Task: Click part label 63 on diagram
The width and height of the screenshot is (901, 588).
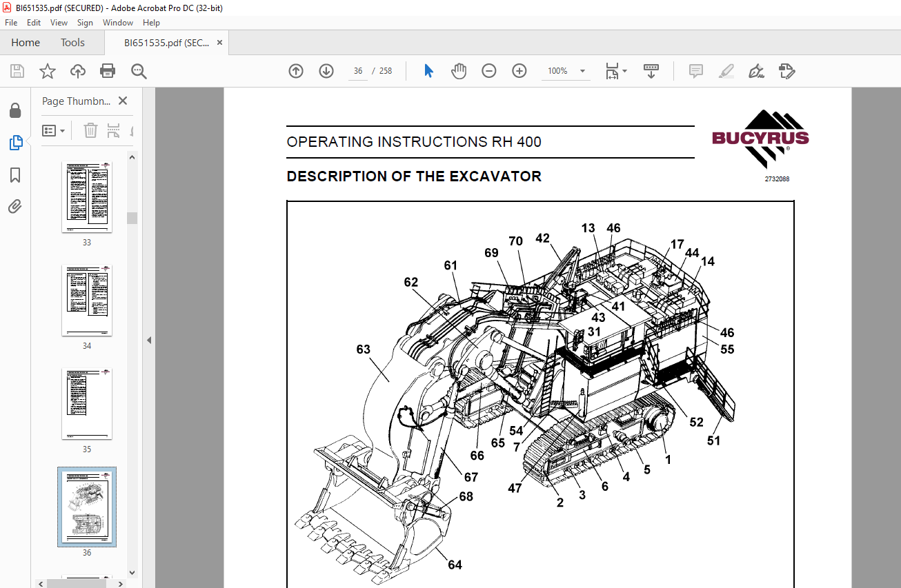Action: tap(364, 349)
